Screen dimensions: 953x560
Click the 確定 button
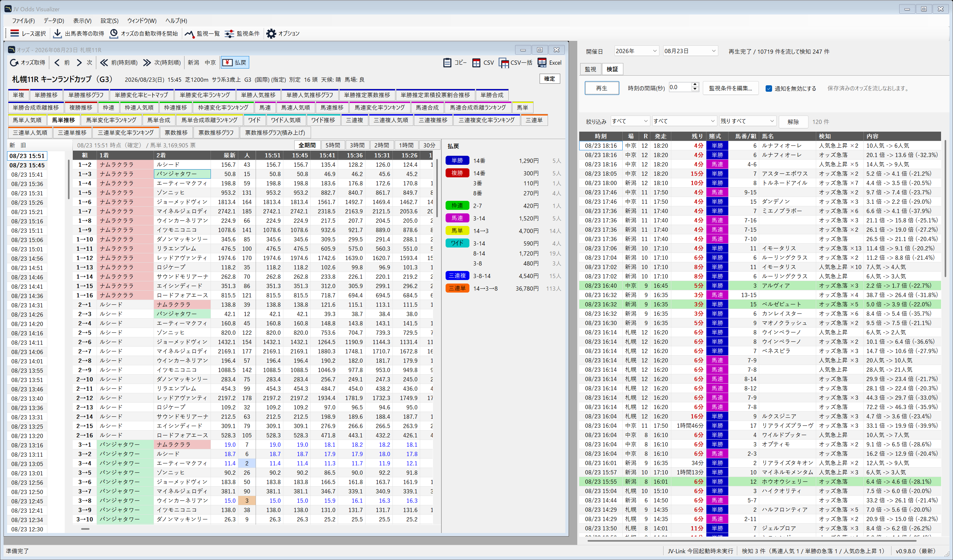tap(550, 79)
